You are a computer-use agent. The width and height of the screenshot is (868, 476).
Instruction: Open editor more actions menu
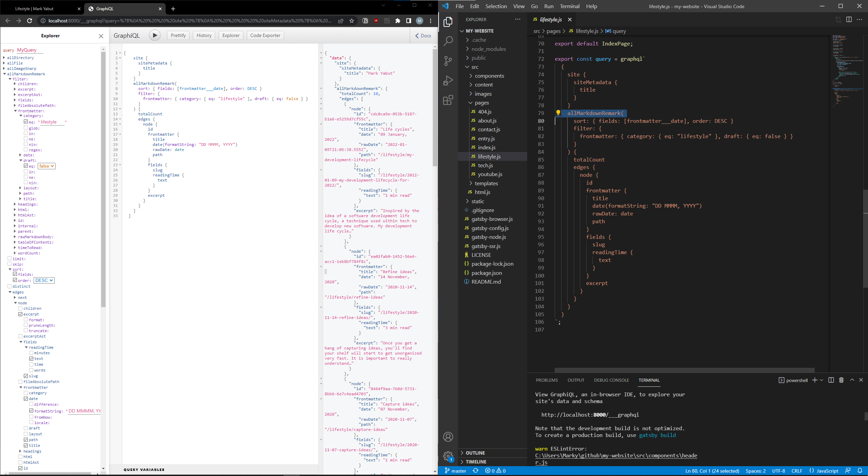point(860,20)
